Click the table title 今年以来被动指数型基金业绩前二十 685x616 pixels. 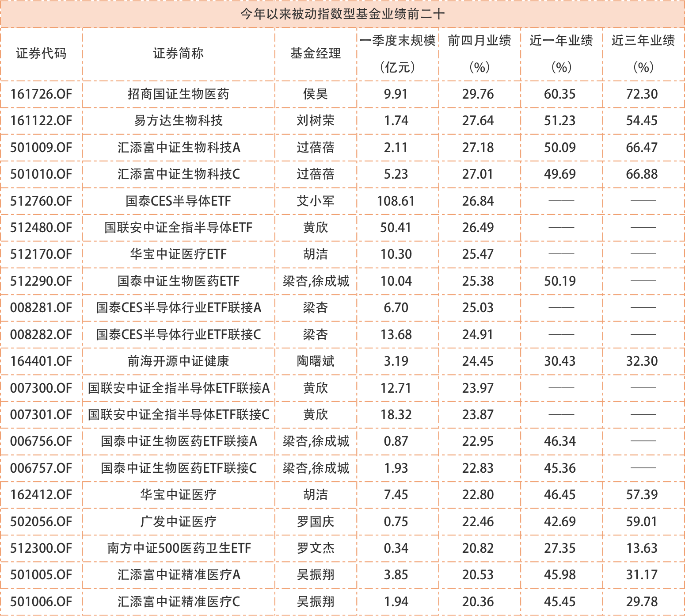342,14
